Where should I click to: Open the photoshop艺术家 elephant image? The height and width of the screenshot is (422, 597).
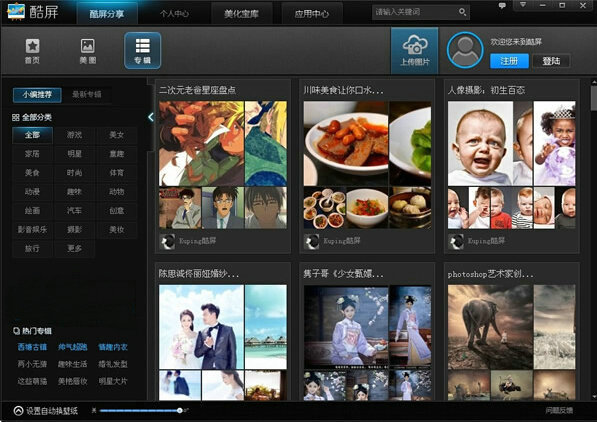[490, 327]
